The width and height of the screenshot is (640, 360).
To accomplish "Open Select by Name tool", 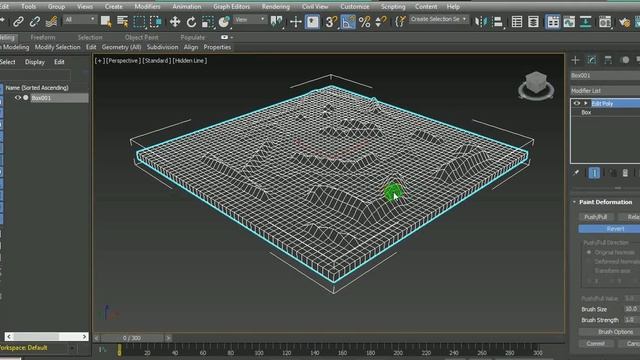I will coord(122,22).
